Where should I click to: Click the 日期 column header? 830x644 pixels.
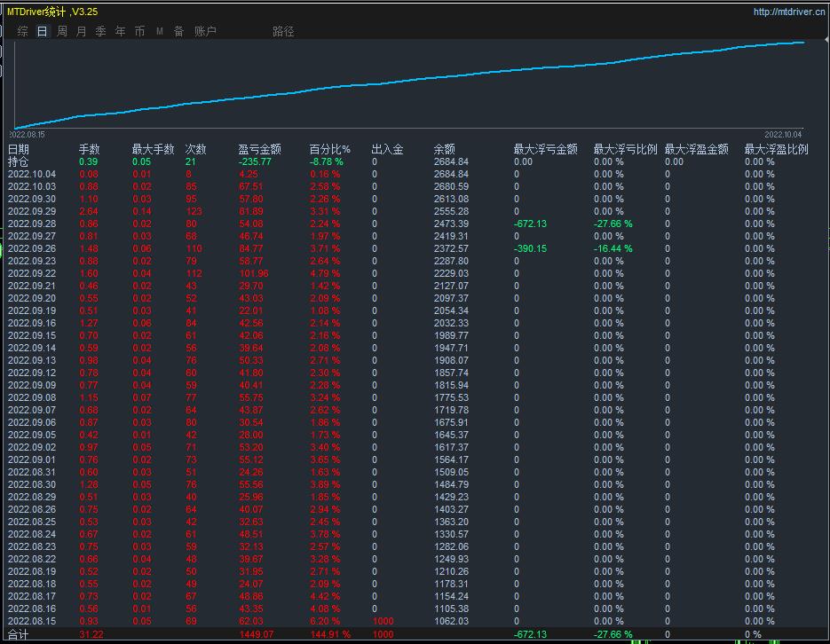pos(19,149)
